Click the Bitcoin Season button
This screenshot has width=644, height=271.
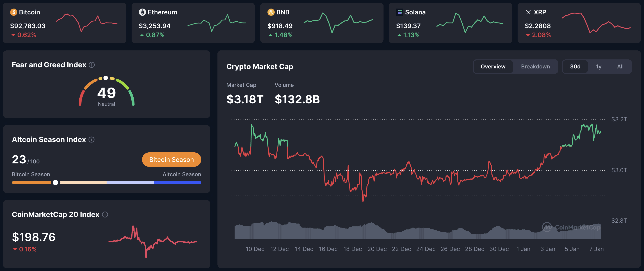(x=171, y=159)
